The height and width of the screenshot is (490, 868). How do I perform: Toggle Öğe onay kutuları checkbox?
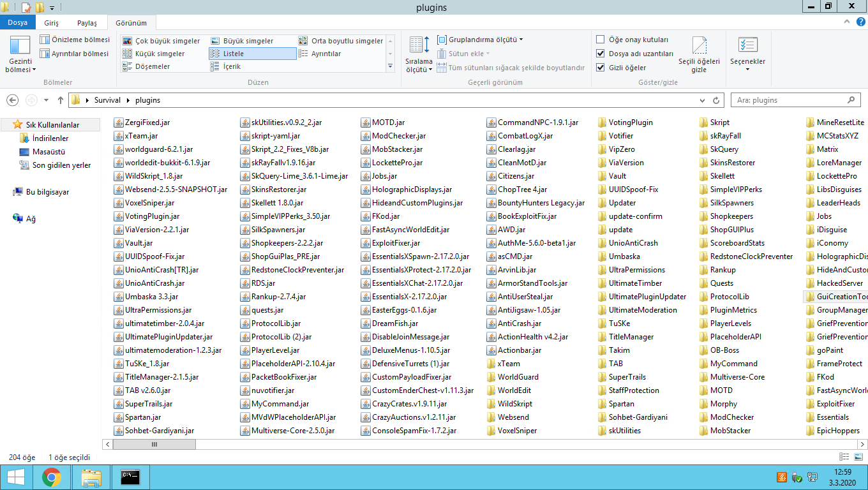point(600,40)
